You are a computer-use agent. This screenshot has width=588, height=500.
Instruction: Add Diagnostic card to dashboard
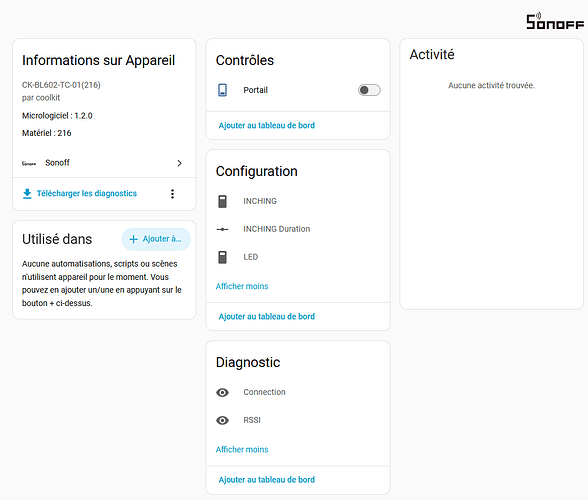[x=267, y=480]
